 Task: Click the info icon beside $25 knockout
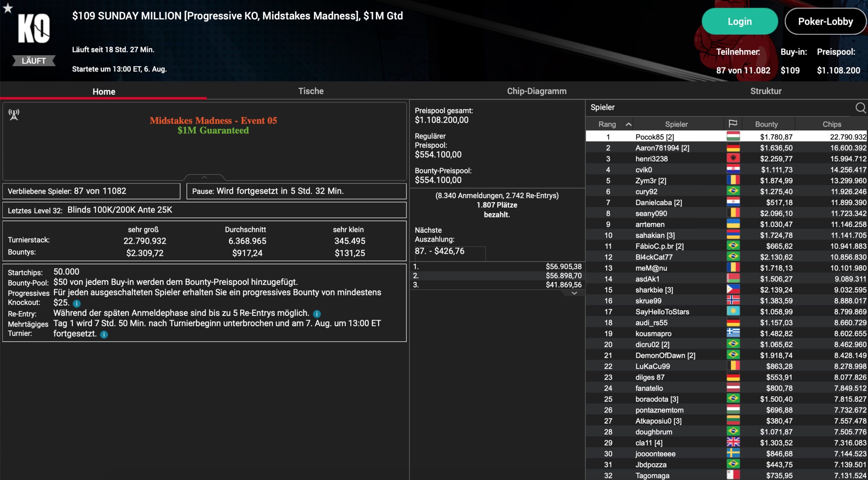[x=77, y=303]
